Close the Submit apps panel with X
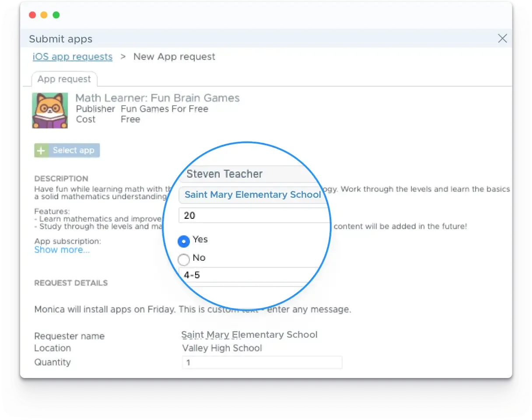 [502, 38]
